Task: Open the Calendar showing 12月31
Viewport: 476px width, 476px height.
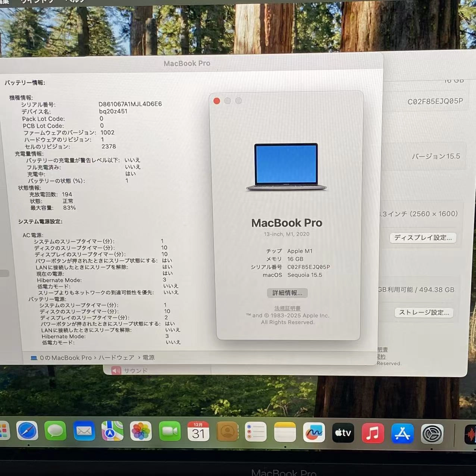Action: [199, 432]
